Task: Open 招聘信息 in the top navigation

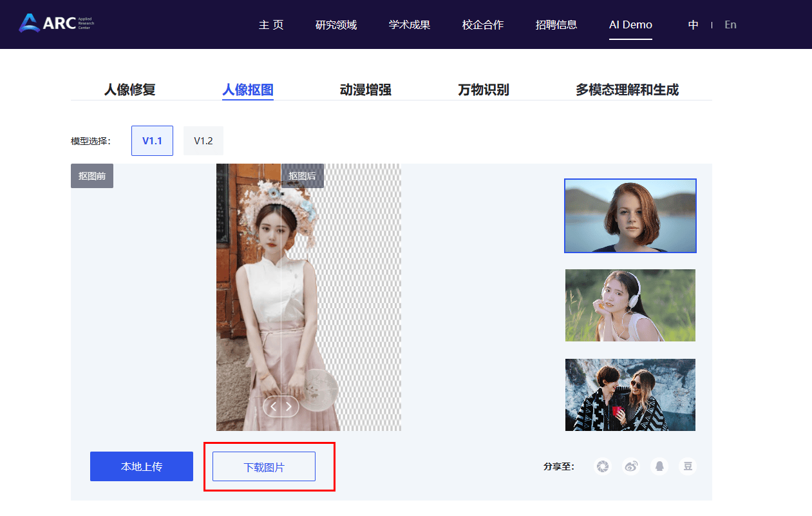Action: (x=556, y=24)
